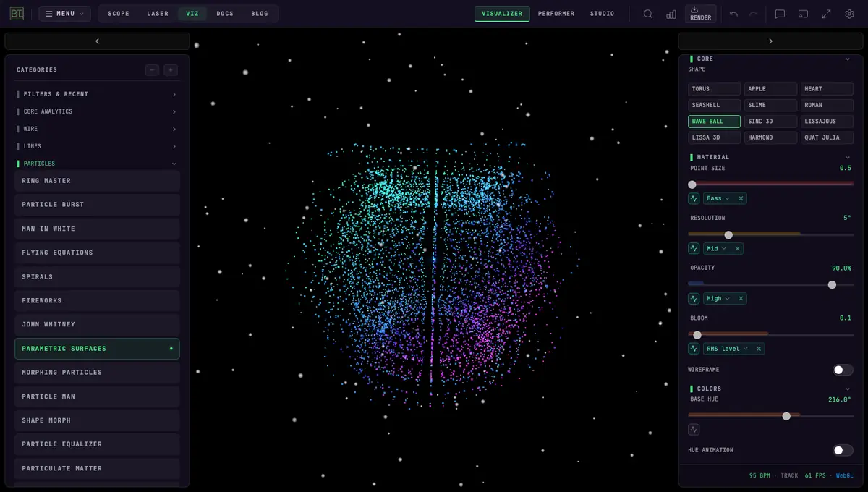Click the redo arrow icon
Image resolution: width=868 pixels, height=492 pixels.
point(754,14)
